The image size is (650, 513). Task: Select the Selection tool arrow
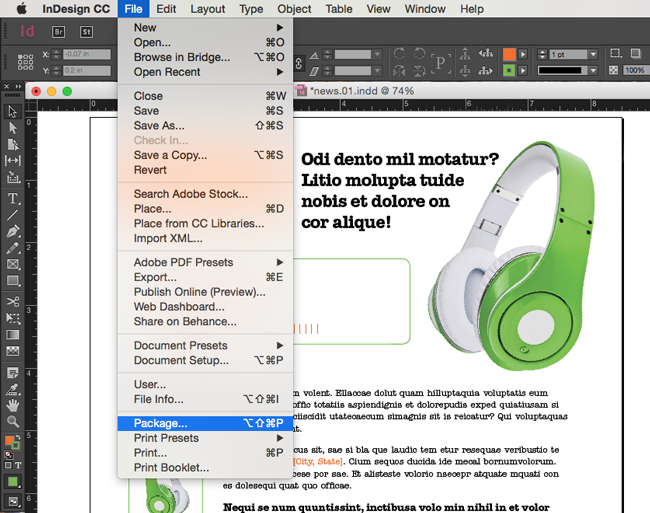tap(12, 111)
